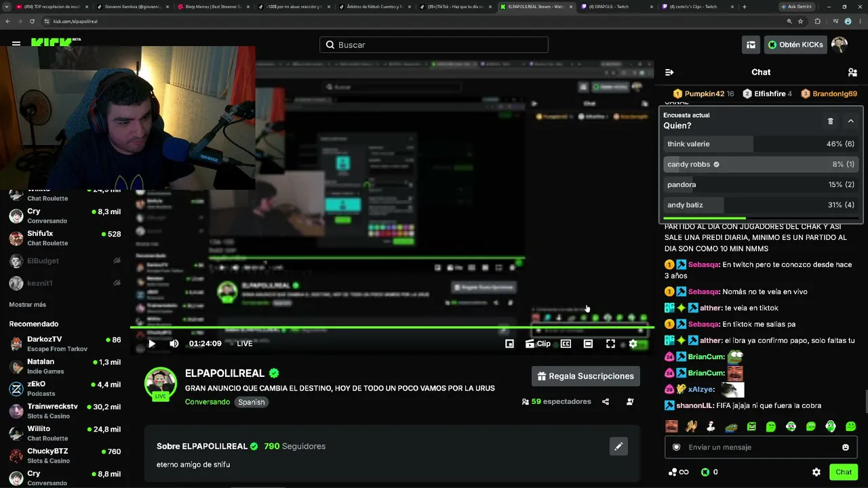The image size is (868, 488).
Task: Switch to Árbitros de fútbol tab
Action: (374, 7)
